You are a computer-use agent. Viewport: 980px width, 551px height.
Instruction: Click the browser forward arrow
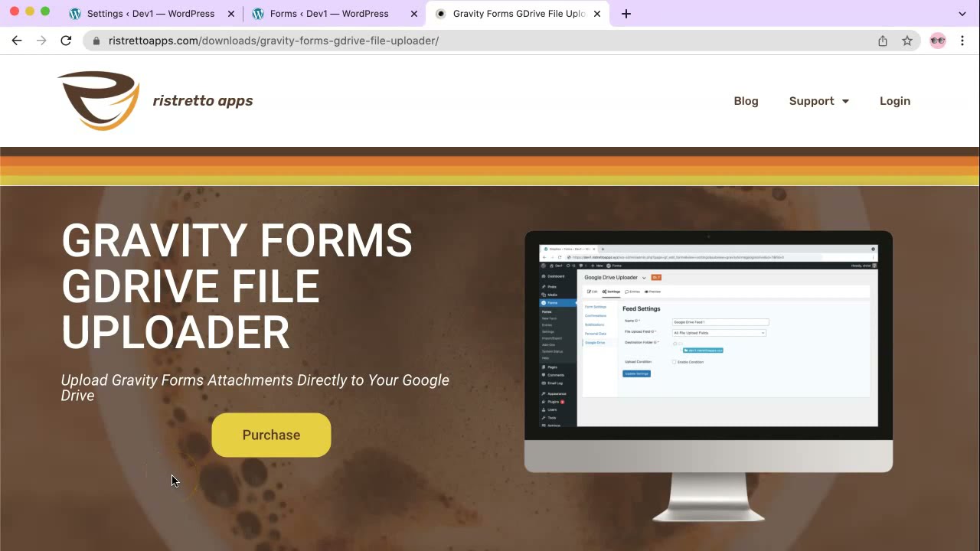tap(41, 41)
